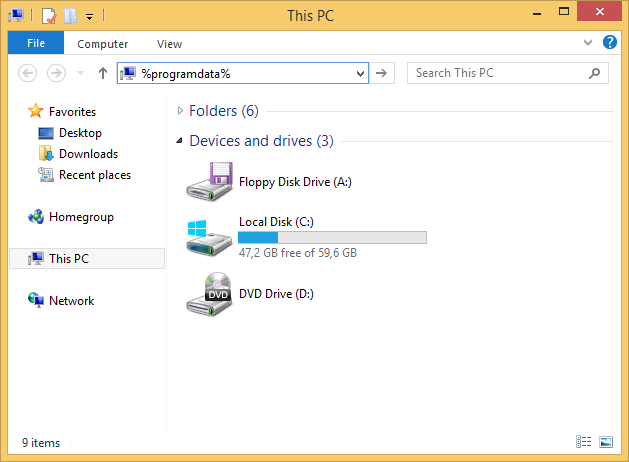Click the Downloads folder icon in sidebar
629x462 pixels.
(46, 153)
